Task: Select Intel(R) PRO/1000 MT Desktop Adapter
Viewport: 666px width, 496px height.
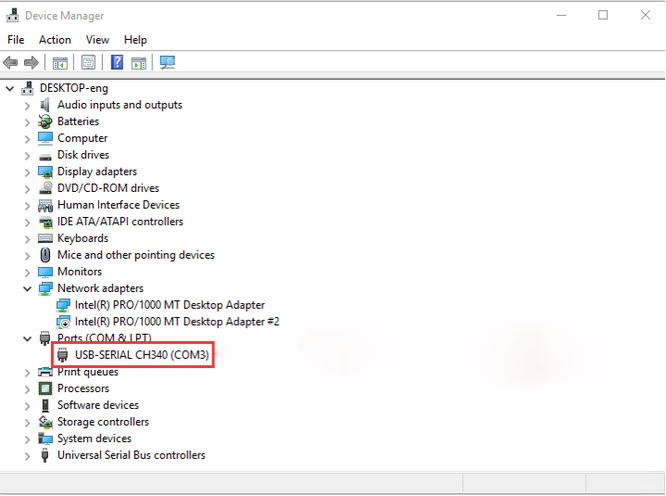Action: coord(169,305)
